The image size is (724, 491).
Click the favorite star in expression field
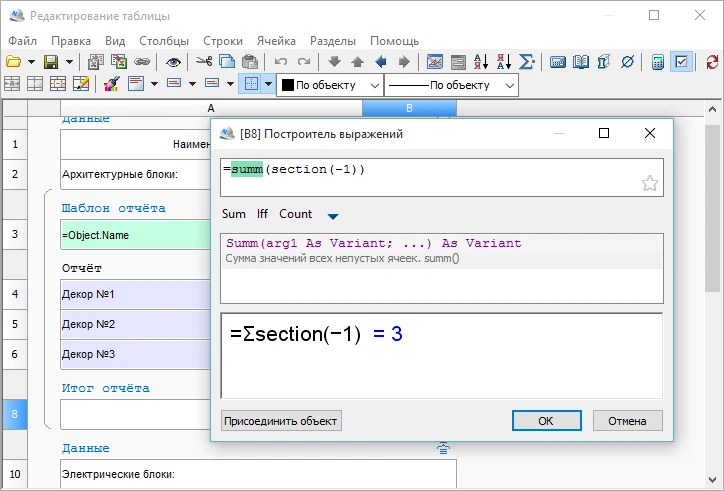coord(649,183)
